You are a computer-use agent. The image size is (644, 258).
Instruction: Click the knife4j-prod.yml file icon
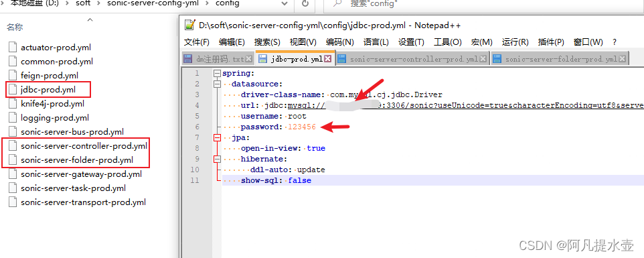pos(13,103)
